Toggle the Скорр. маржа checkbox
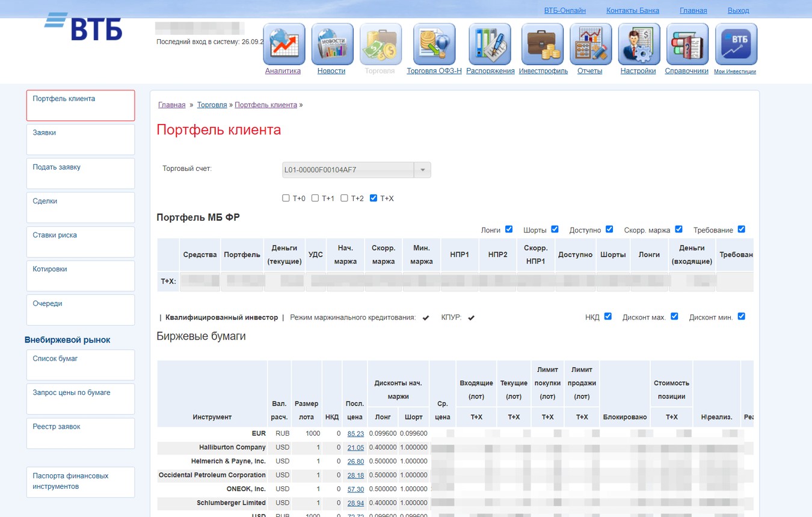The width and height of the screenshot is (812, 517). (x=678, y=229)
